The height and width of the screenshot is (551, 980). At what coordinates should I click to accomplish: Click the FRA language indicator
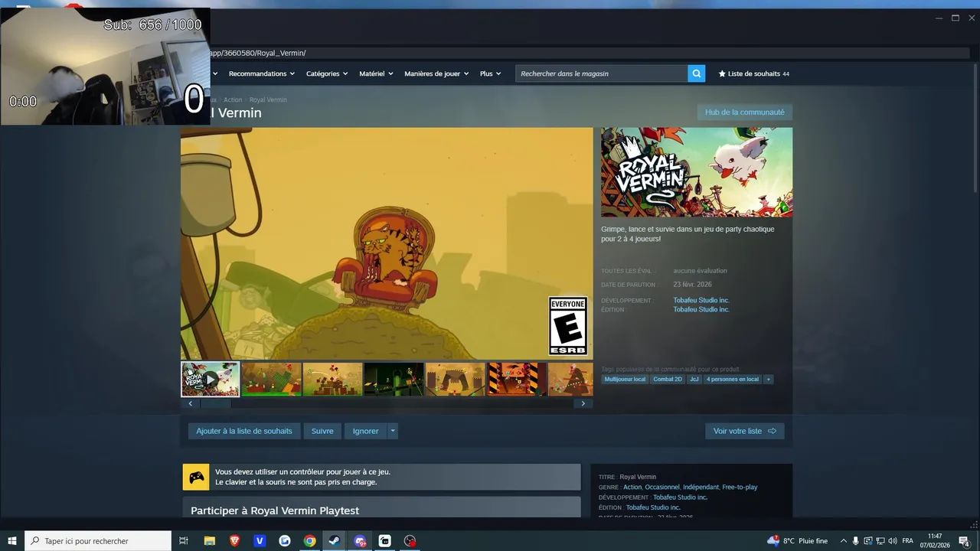click(908, 541)
